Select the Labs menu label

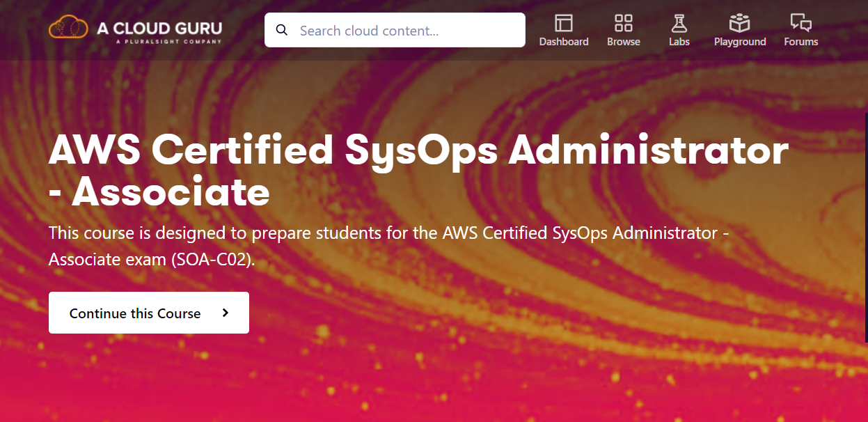[679, 42]
